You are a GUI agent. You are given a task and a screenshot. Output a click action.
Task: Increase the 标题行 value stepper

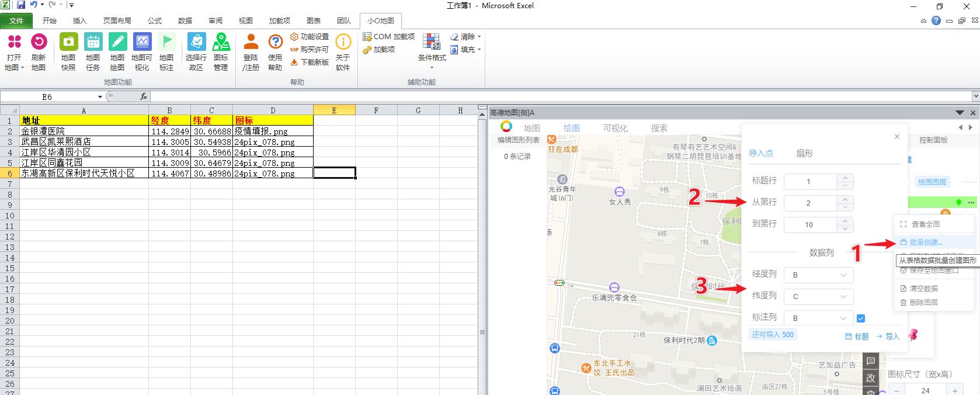(x=845, y=178)
